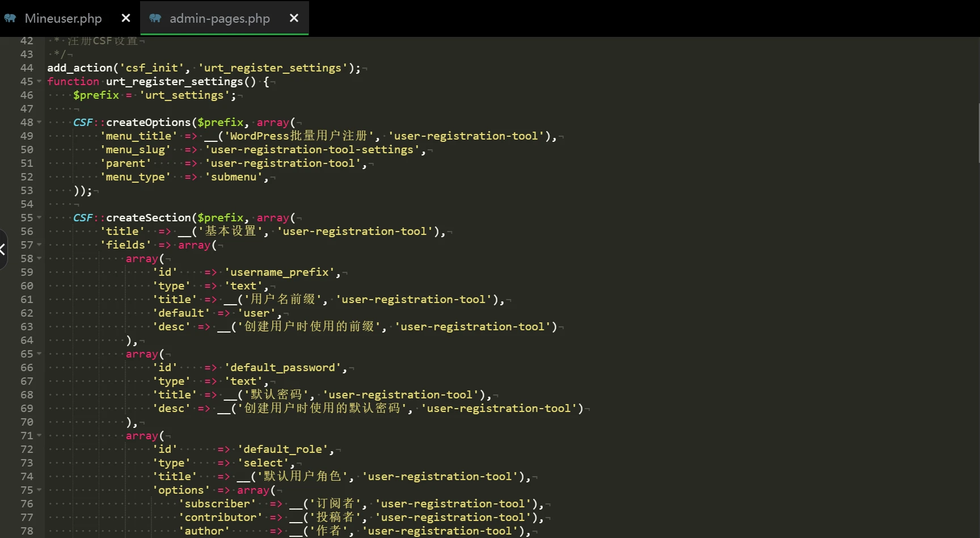Fold the CSF::createSection block at line 55
Viewport: 980px width, 538px height.
[x=39, y=217]
